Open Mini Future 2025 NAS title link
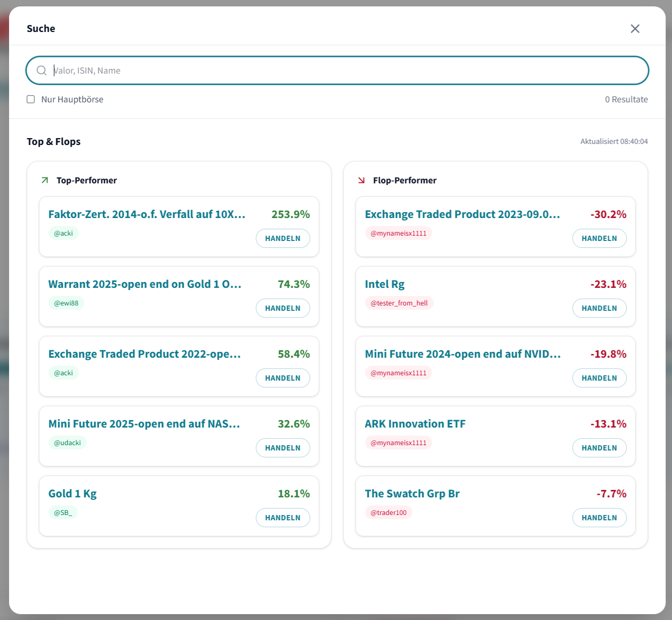 tap(144, 424)
